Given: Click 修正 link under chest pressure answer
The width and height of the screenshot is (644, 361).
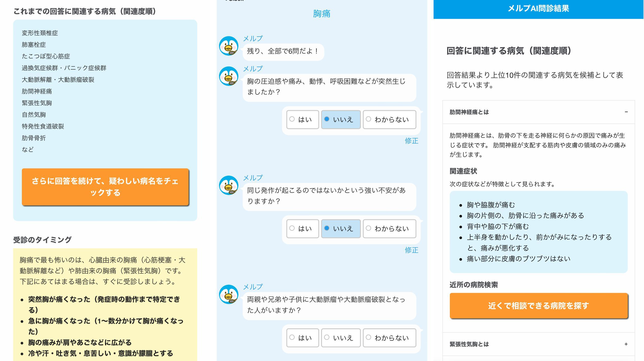Looking at the screenshot, I should 411,141.
